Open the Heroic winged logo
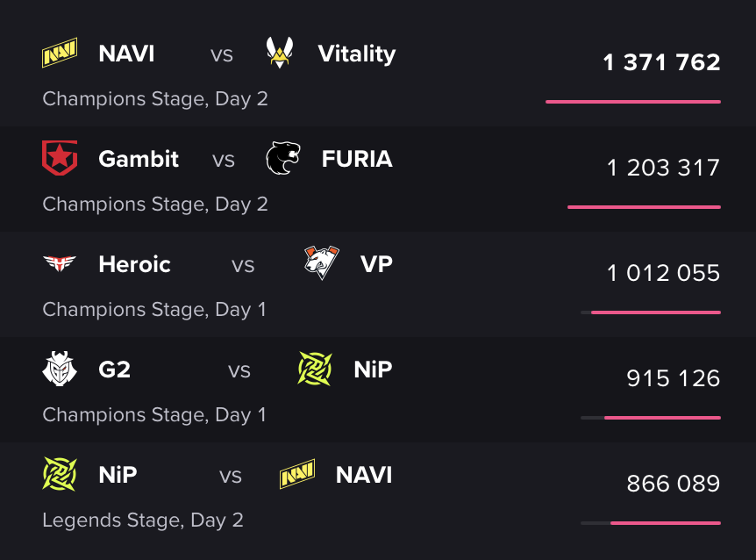 click(60, 263)
